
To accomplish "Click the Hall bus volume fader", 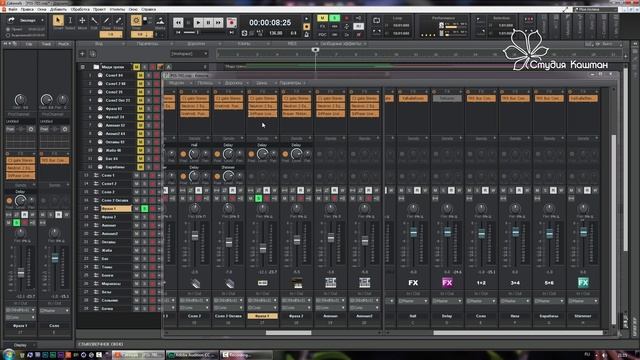I will pyautogui.click(x=413, y=232).
